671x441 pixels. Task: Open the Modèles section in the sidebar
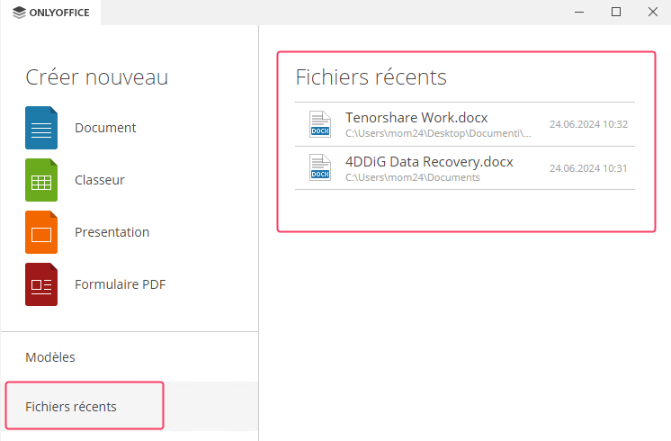tap(50, 357)
